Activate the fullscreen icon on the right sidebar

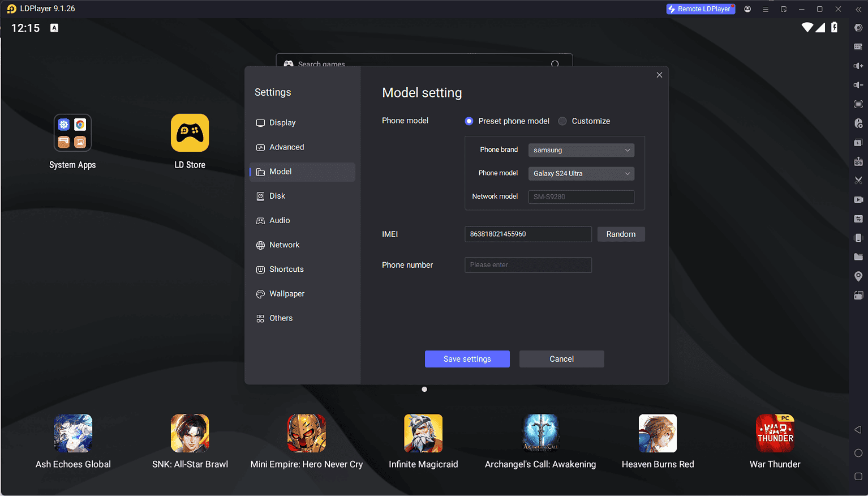[x=858, y=104]
